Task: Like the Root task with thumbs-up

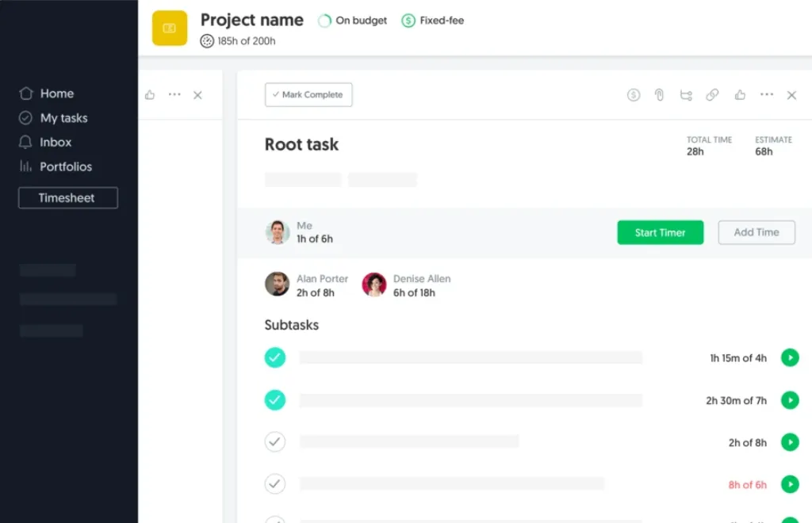Action: [x=740, y=95]
